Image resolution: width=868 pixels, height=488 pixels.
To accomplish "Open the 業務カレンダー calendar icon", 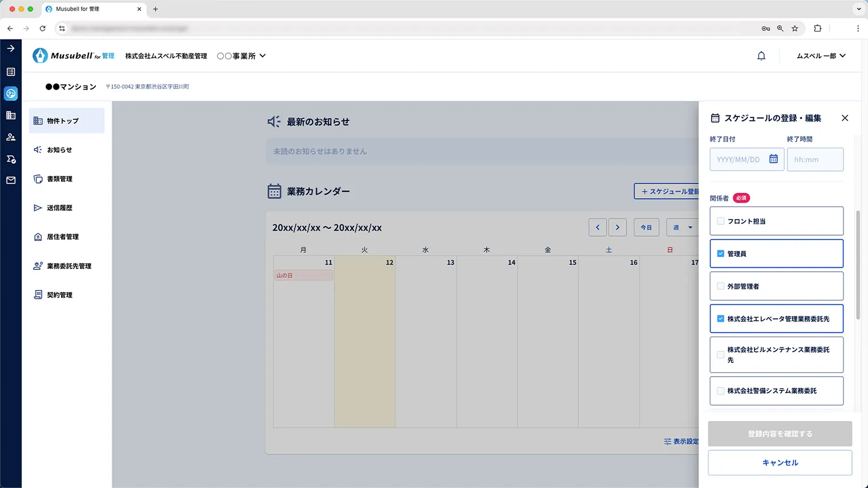I will point(274,191).
